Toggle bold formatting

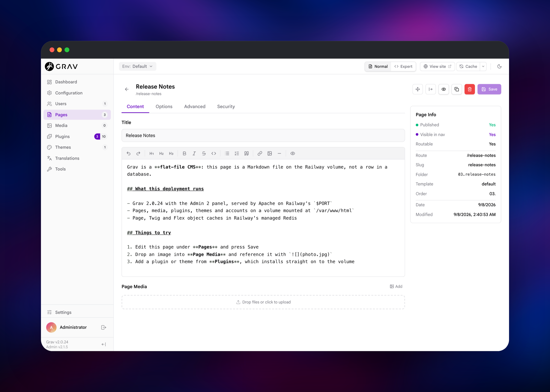[184, 153]
